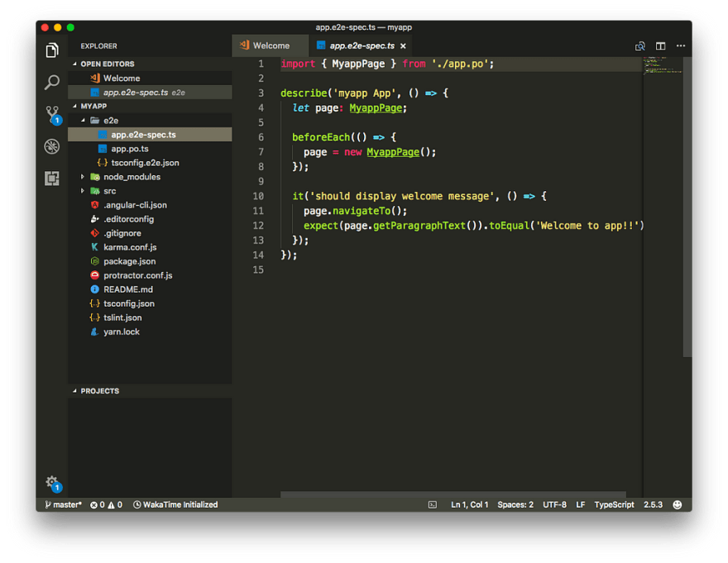
Task: Click the editor vertical scrollbar
Action: tap(687, 207)
